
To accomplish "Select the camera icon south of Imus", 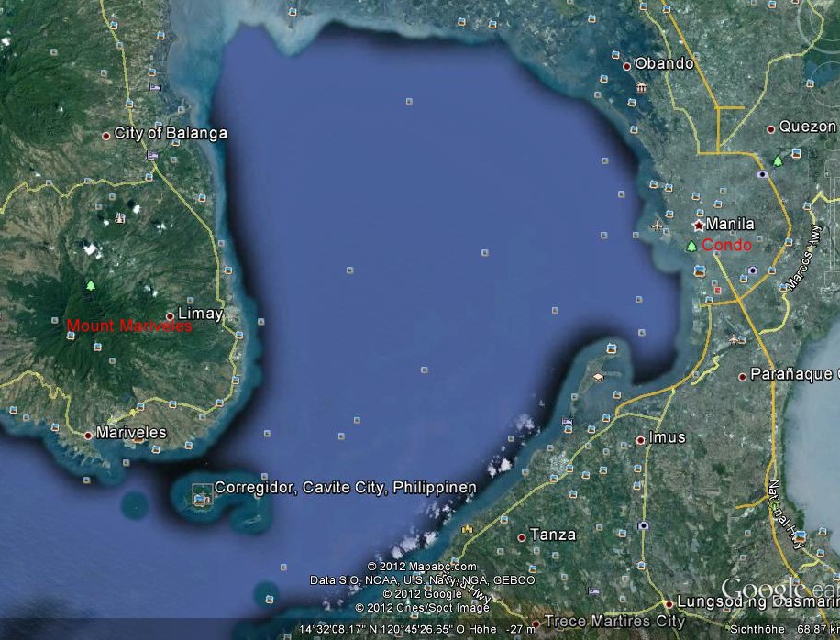I will (x=644, y=526).
